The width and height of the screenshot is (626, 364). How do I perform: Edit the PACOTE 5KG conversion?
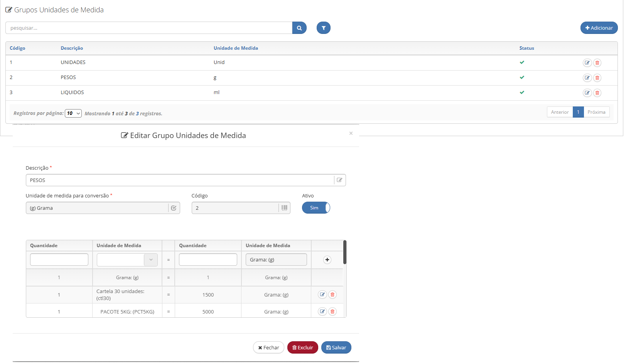coord(322,312)
